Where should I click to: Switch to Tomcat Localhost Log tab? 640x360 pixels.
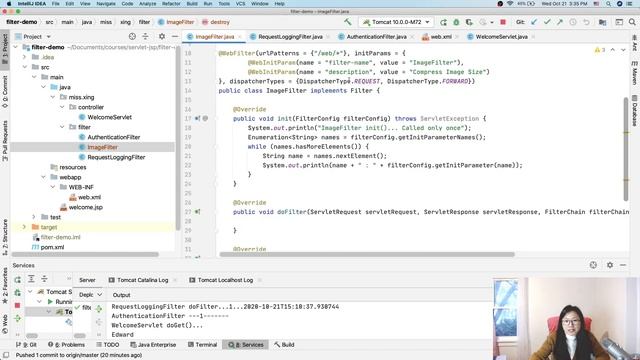click(x=225, y=280)
